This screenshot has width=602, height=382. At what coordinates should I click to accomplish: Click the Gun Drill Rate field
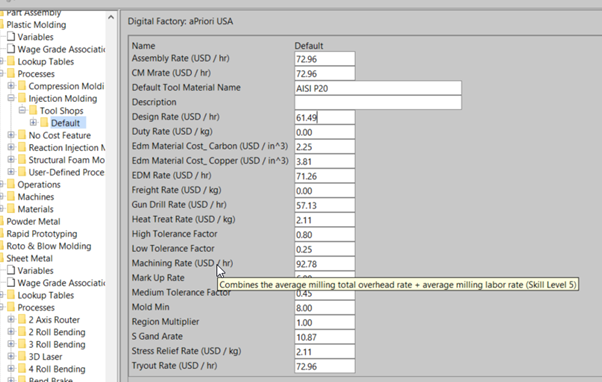(x=325, y=205)
